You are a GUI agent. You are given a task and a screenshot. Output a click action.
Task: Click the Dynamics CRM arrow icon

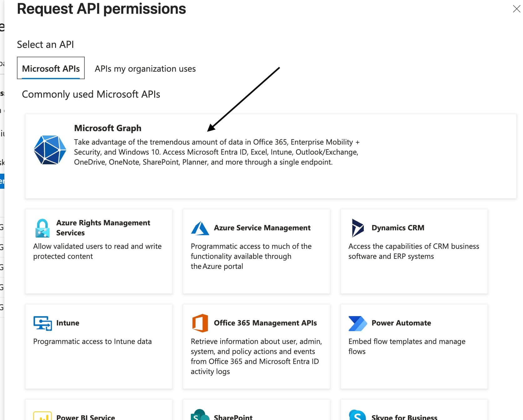tap(358, 228)
